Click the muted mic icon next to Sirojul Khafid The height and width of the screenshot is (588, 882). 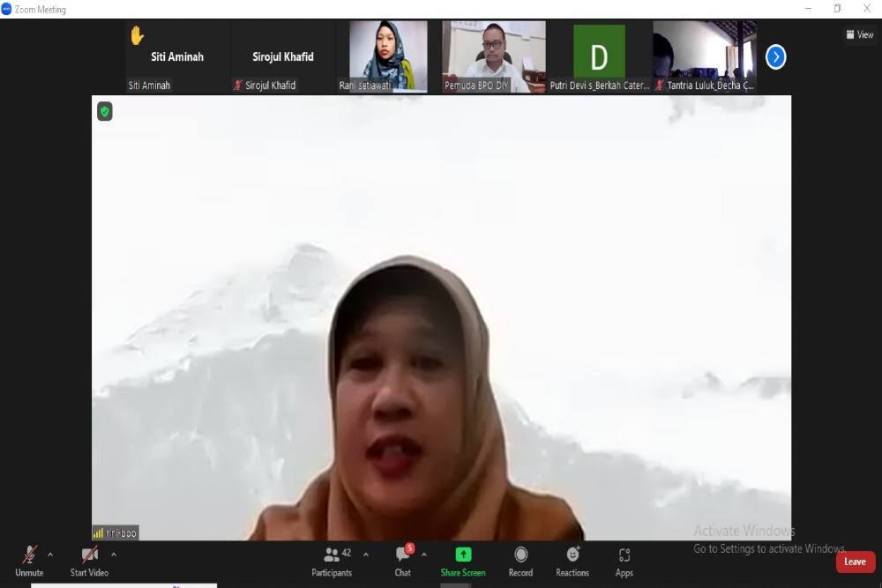238,86
